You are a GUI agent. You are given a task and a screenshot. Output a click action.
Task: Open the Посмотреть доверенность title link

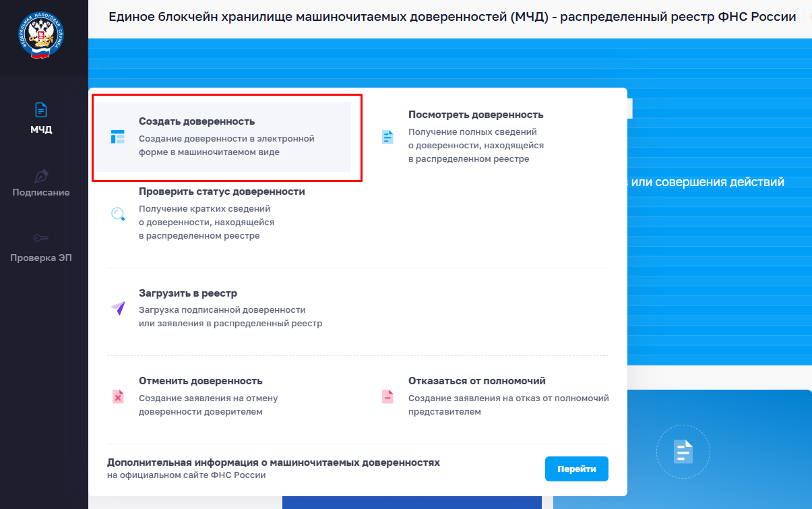click(476, 115)
